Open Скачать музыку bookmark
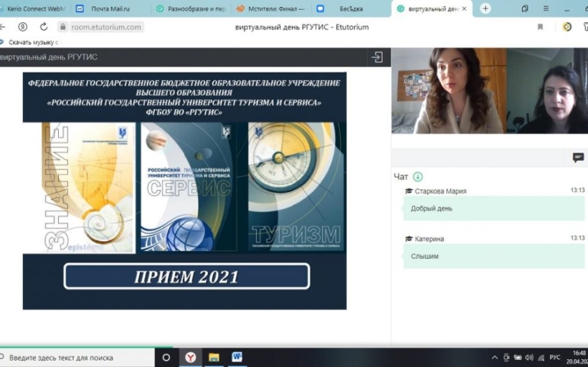Viewport: 588px width, 367px height. pyautogui.click(x=30, y=42)
